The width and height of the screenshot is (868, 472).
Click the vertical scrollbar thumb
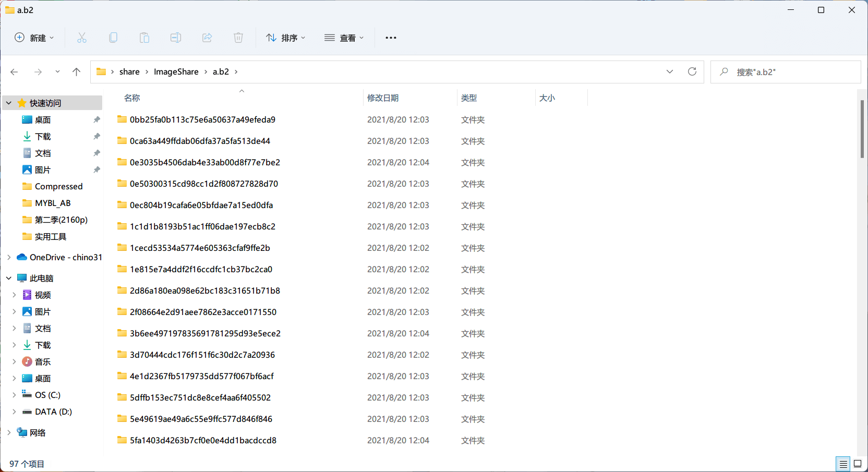862,129
